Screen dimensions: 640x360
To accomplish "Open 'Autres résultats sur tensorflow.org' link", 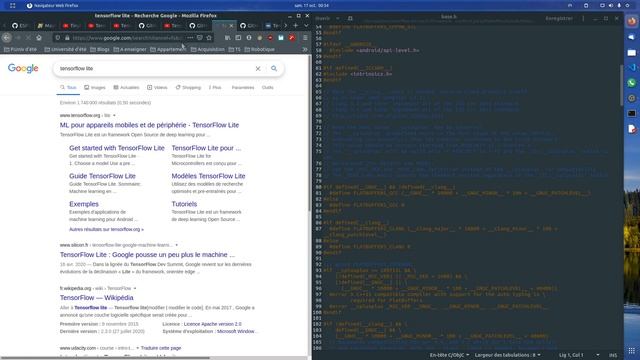I will (x=106, y=229).
